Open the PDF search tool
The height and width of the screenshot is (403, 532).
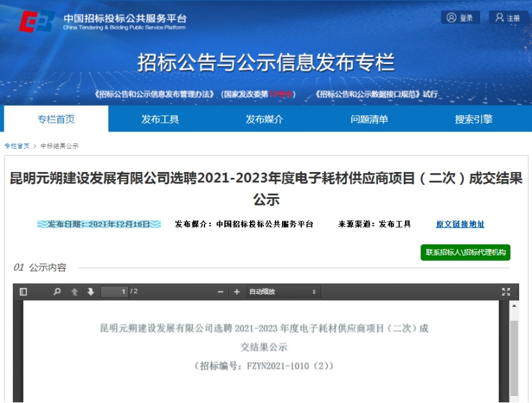point(57,292)
